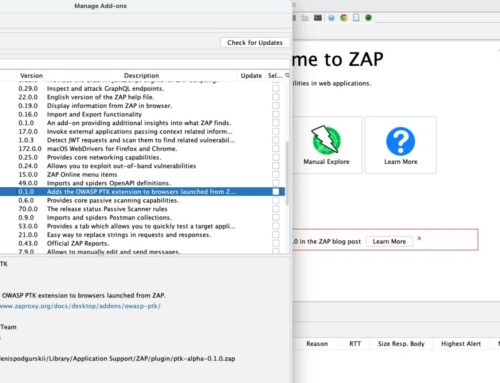
Task: Click the Update column header
Action: point(251,76)
